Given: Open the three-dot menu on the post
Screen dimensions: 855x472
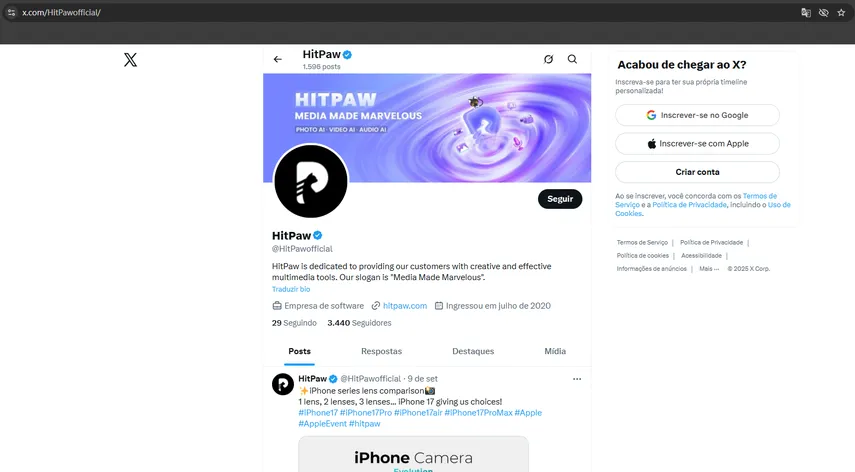Looking at the screenshot, I should pos(576,379).
